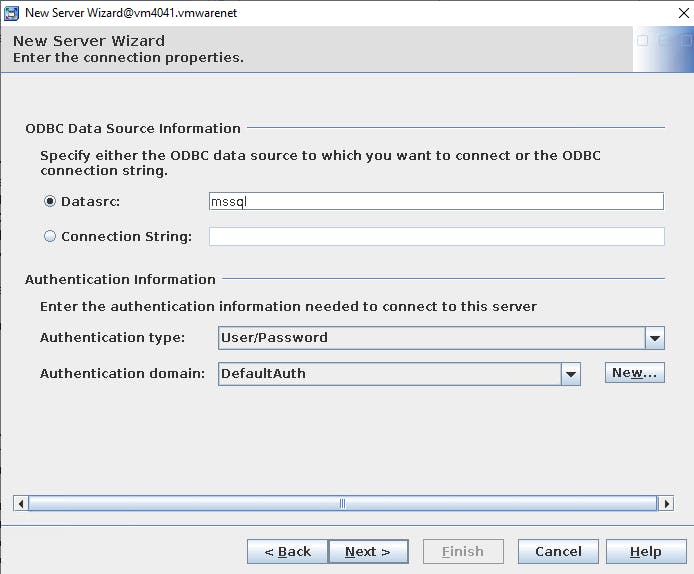694x574 pixels.
Task: Click the horizontal scrollbar's left arrow
Action: 20,503
